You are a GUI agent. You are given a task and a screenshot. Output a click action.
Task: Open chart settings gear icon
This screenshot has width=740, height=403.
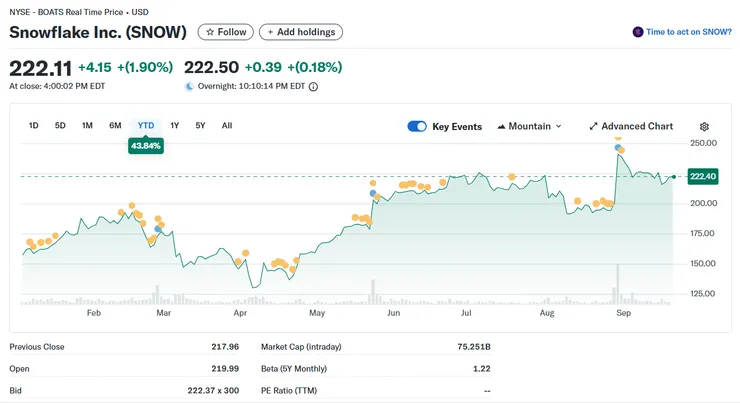tap(704, 127)
